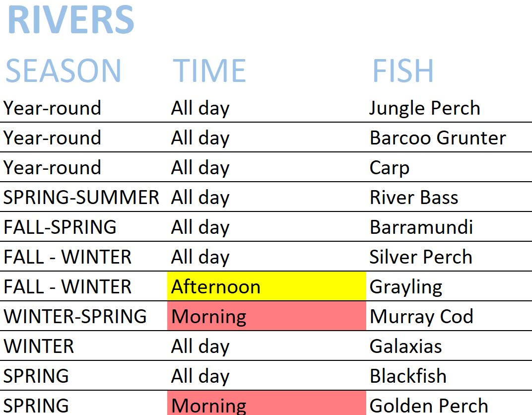Select the River Bass cell
The width and height of the screenshot is (532, 415).
[413, 198]
